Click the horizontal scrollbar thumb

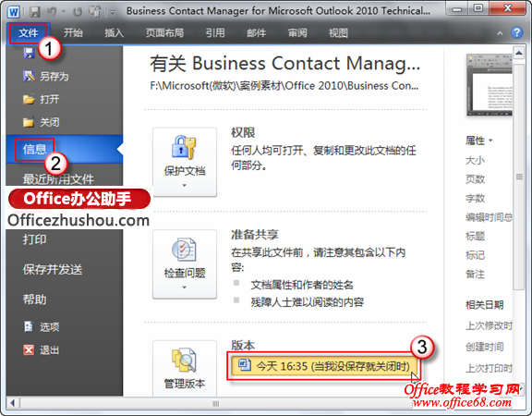[216, 403]
